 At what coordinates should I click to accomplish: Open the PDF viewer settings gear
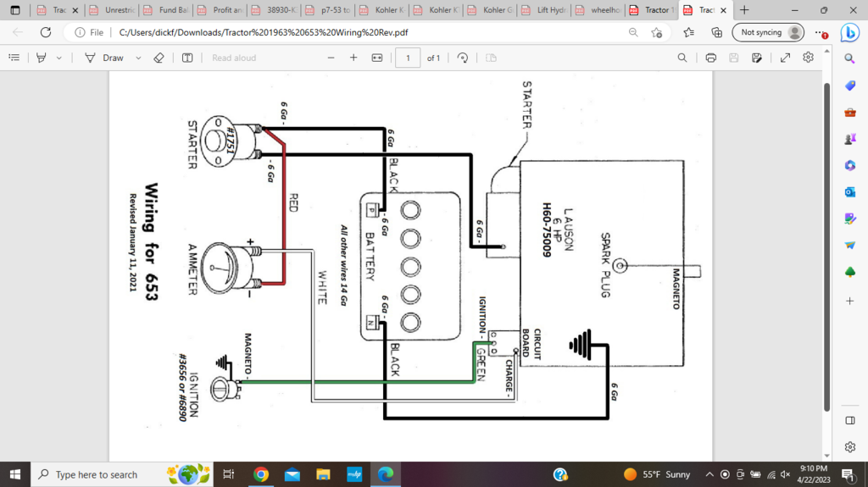pyautogui.click(x=809, y=58)
